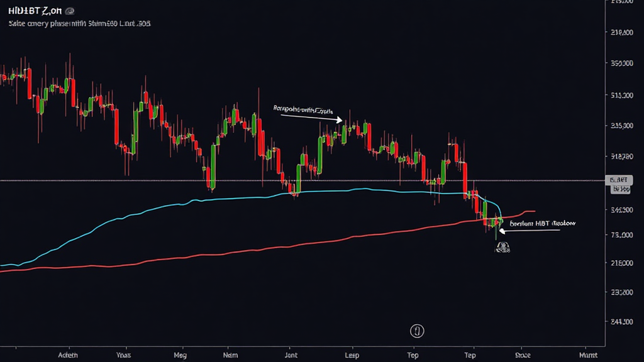Click the downward arrow marking the breakdown candle
The width and height of the screenshot is (644, 362).
(x=501, y=231)
